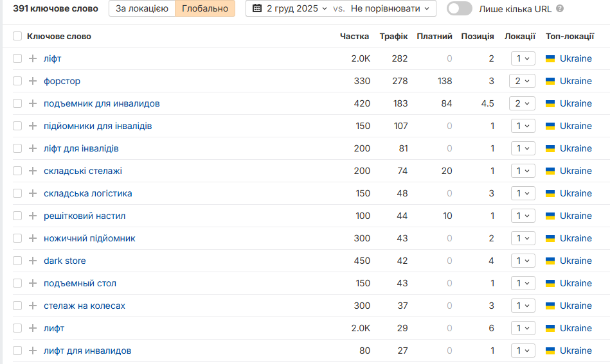Open plus icon for ліфт для інвалідів

pos(33,148)
